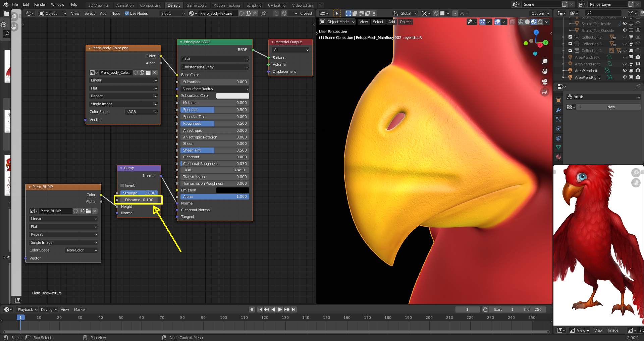Open Object Properties panel
Image resolution: width=644 pixels, height=341 pixels.
[x=558, y=101]
